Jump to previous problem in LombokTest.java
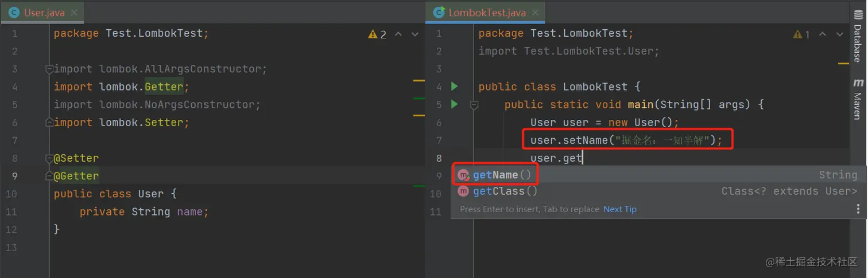 click(823, 34)
